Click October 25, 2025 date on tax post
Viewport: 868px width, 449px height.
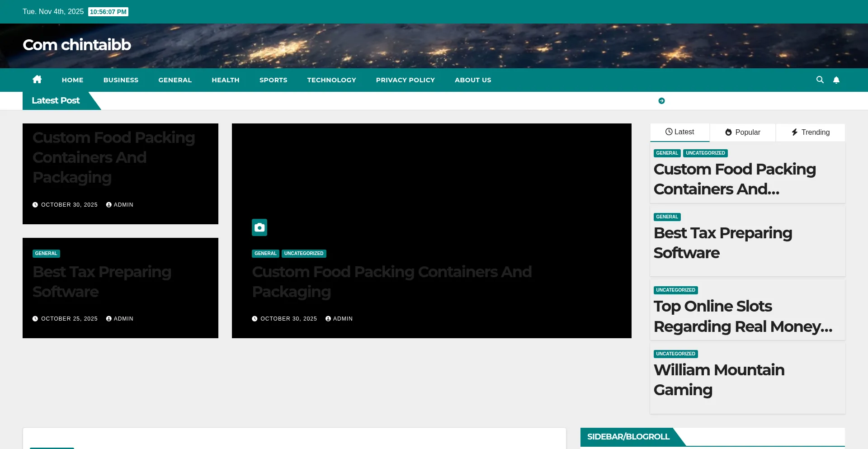69,319
